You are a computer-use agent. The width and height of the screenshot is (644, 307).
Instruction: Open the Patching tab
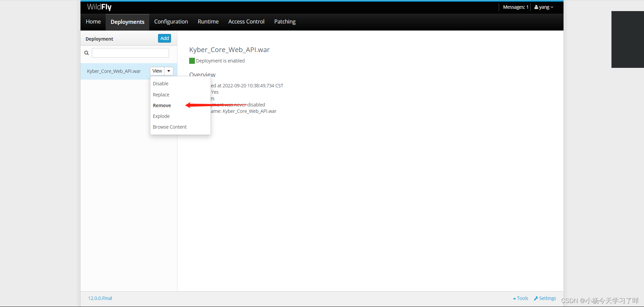click(284, 21)
